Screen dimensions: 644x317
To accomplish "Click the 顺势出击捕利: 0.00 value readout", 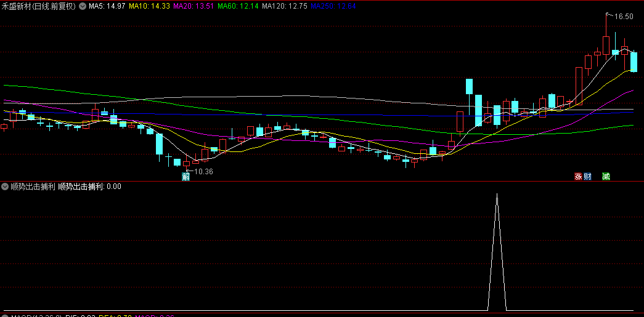I will [90, 187].
